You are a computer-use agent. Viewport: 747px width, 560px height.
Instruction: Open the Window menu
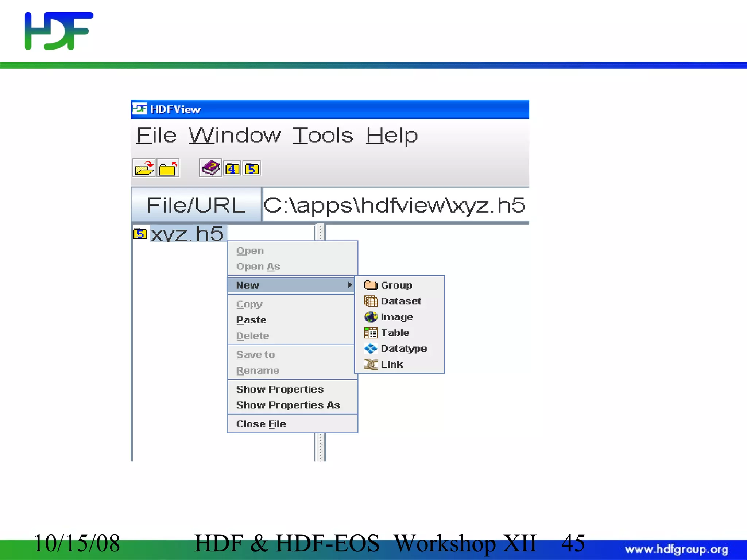(x=235, y=135)
